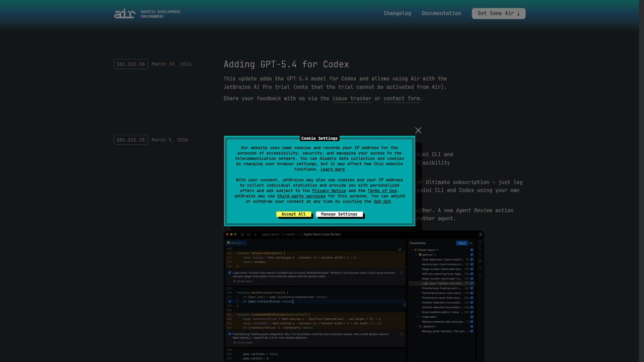Viewport: 644px width, 362px height.
Task: Click the filter settings icon beside Send
Action: [x=471, y=243]
